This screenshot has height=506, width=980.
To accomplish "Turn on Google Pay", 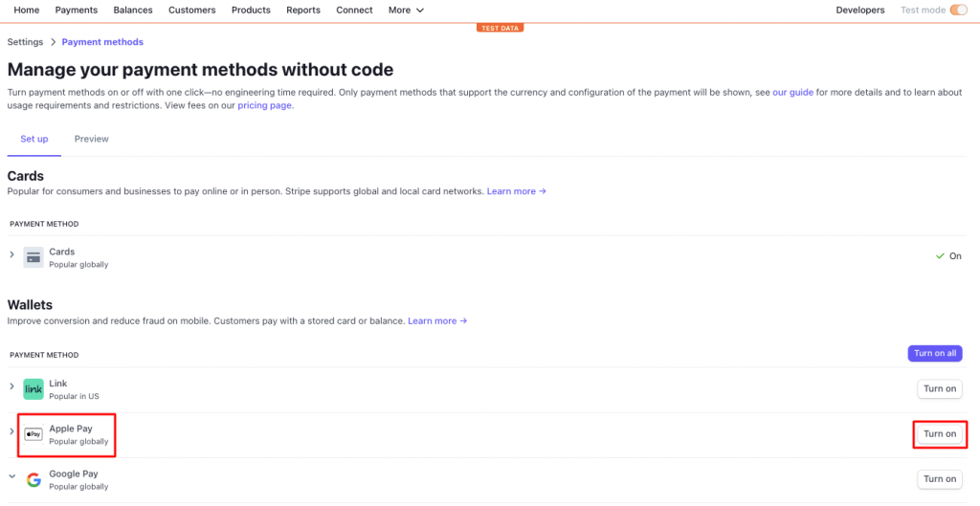I will (940, 479).
